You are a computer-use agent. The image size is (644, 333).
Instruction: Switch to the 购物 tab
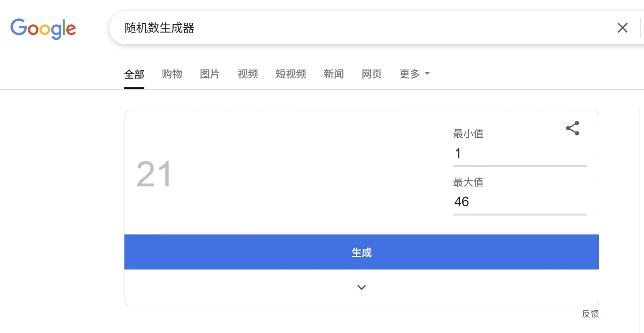click(172, 74)
